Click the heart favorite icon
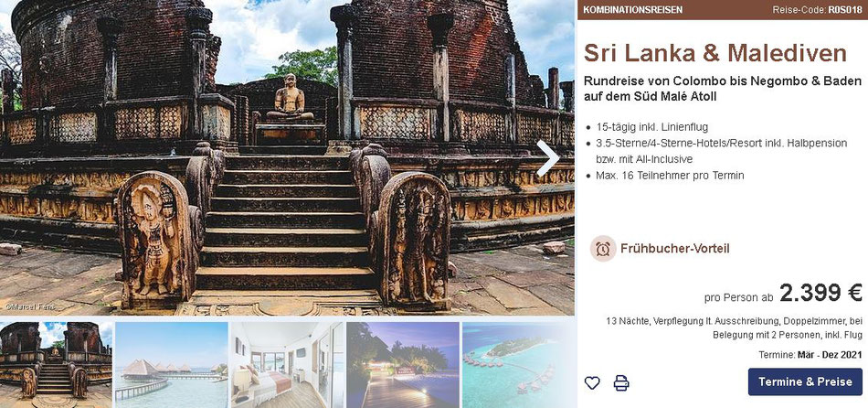 pyautogui.click(x=592, y=382)
